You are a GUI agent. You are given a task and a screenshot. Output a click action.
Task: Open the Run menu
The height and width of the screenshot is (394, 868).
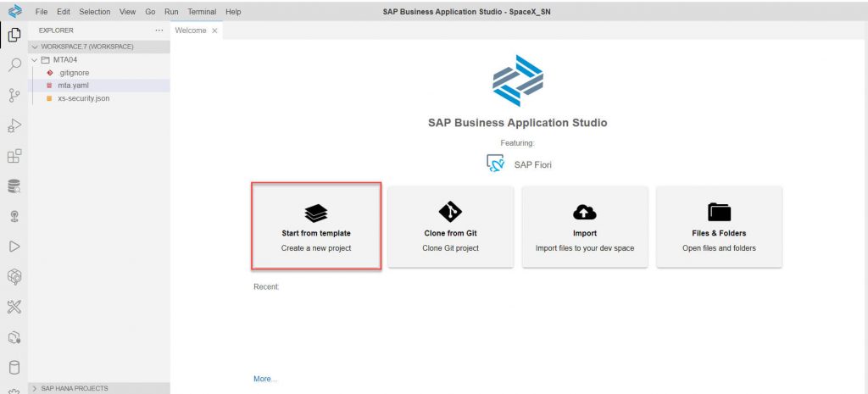coord(171,12)
